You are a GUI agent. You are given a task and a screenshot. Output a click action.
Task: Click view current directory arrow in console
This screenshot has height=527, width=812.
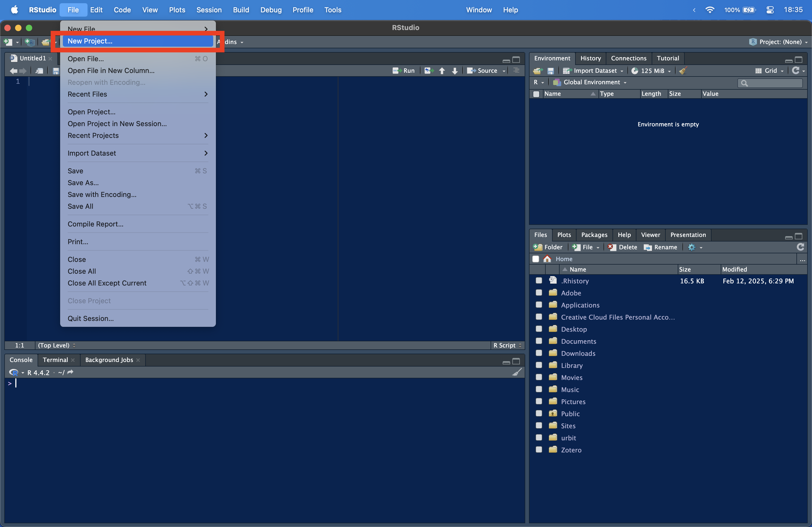(70, 372)
